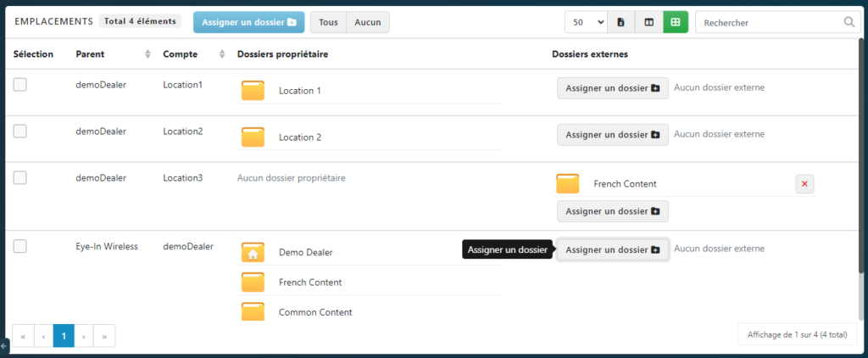The height and width of the screenshot is (358, 868).
Task: Sort by the Parent column arrows
Action: pos(147,54)
